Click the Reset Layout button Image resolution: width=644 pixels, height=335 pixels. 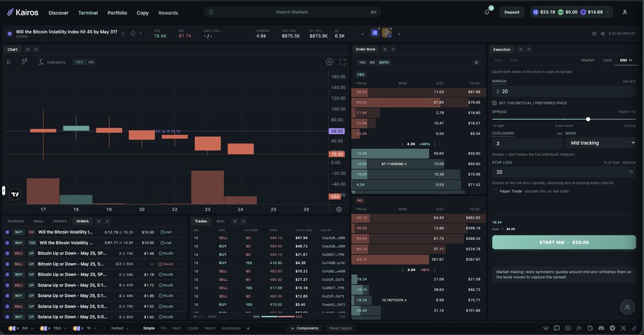(x=340, y=328)
